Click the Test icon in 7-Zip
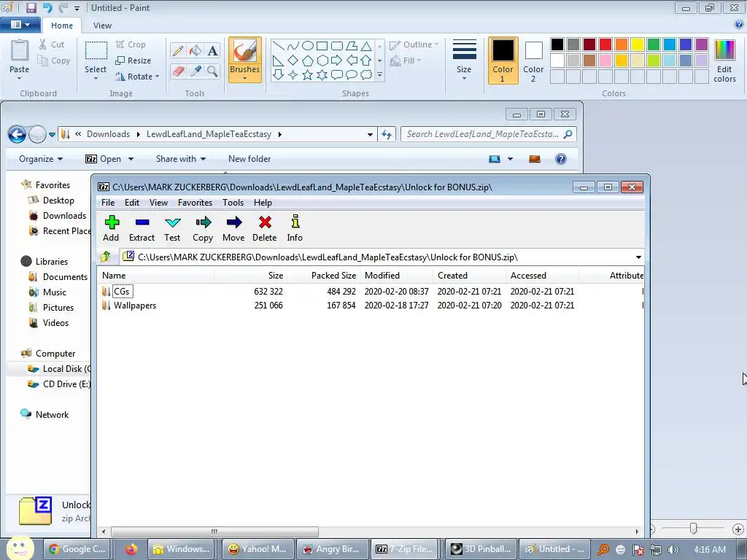 (172, 222)
